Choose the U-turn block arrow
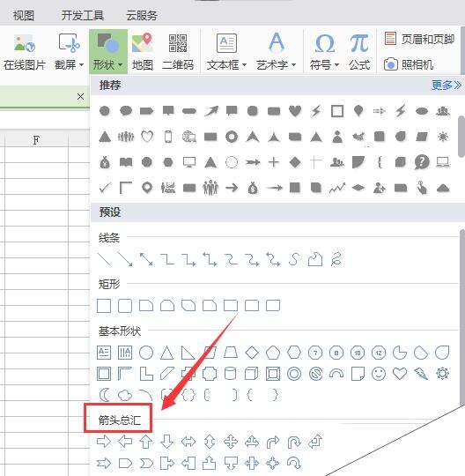Image resolution: width=465 pixels, height=476 pixels. tap(294, 443)
